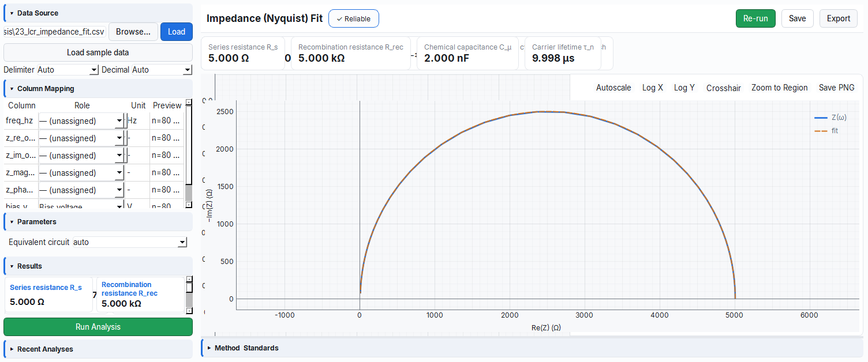Collapse the Data Source section
This screenshot has height=362, width=868.
point(98,13)
